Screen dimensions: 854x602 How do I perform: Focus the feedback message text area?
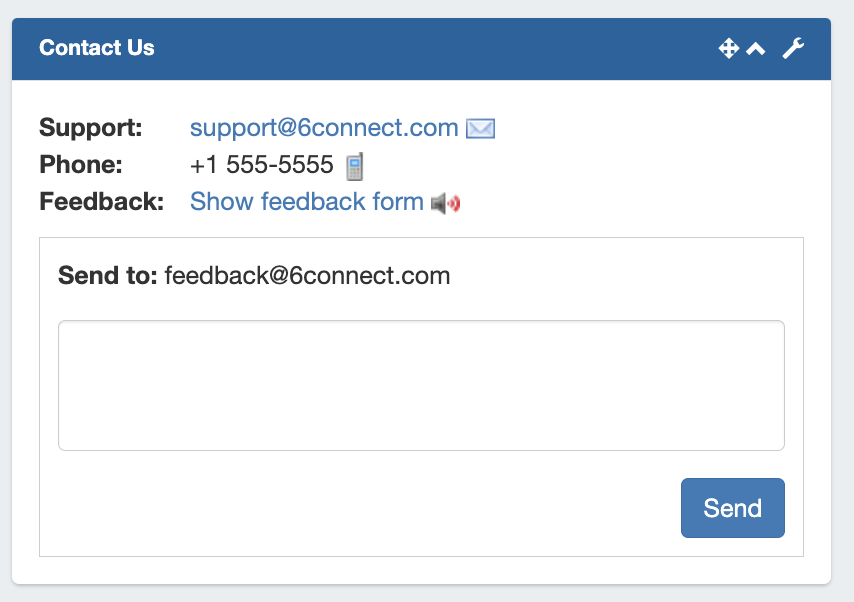pos(421,385)
